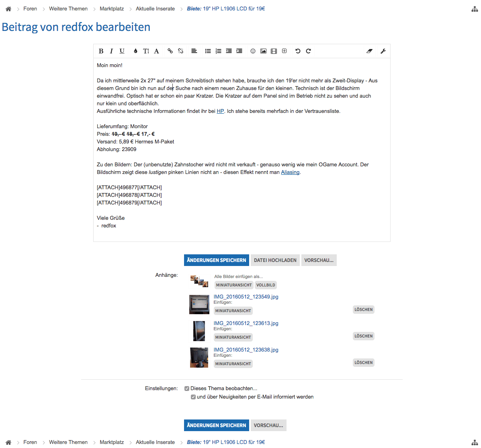Open sitemap icon at bottom right

475,442
